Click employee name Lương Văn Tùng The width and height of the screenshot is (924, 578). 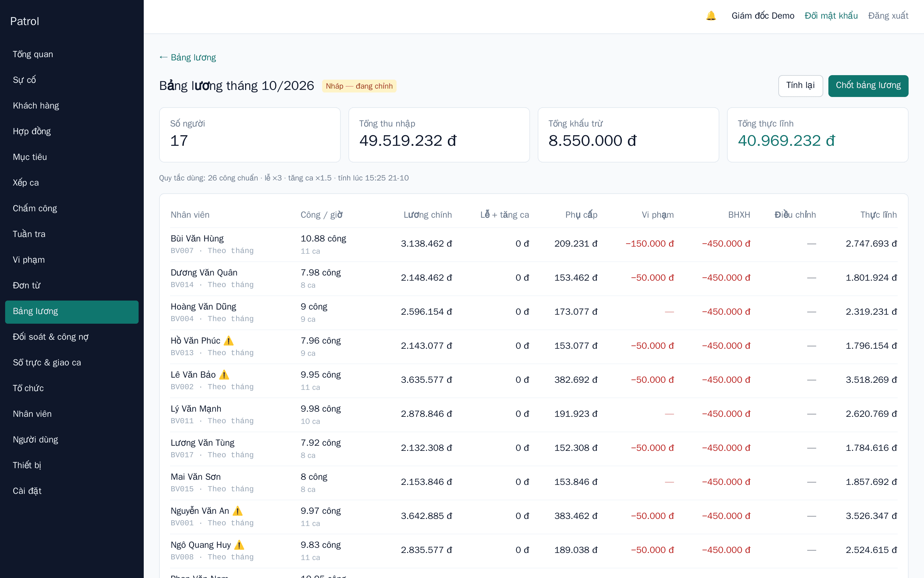tap(202, 443)
